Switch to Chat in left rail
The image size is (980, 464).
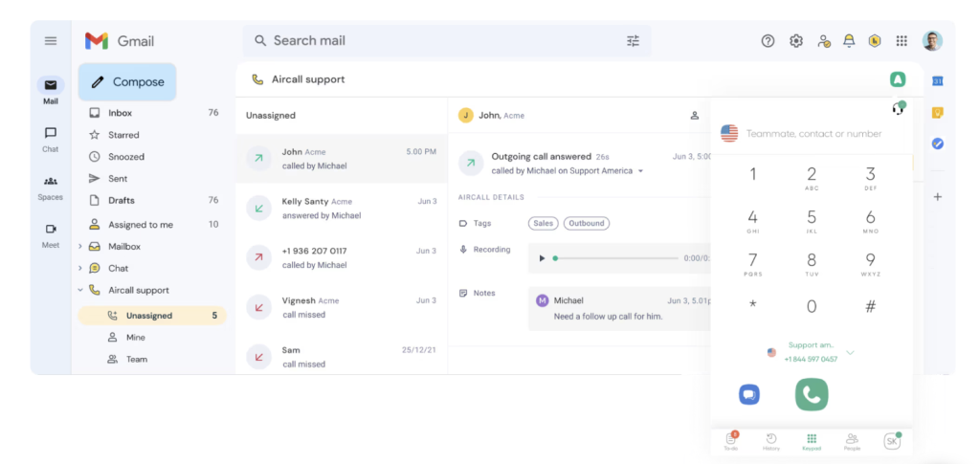(51, 140)
